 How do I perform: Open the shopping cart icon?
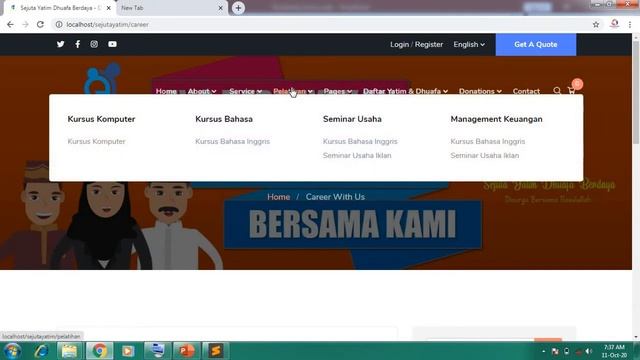pyautogui.click(x=571, y=91)
